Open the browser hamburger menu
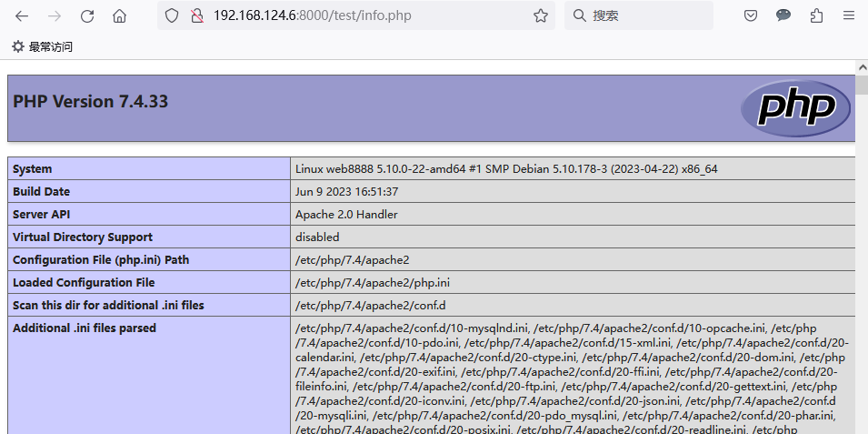This screenshot has width=868, height=434. click(849, 15)
